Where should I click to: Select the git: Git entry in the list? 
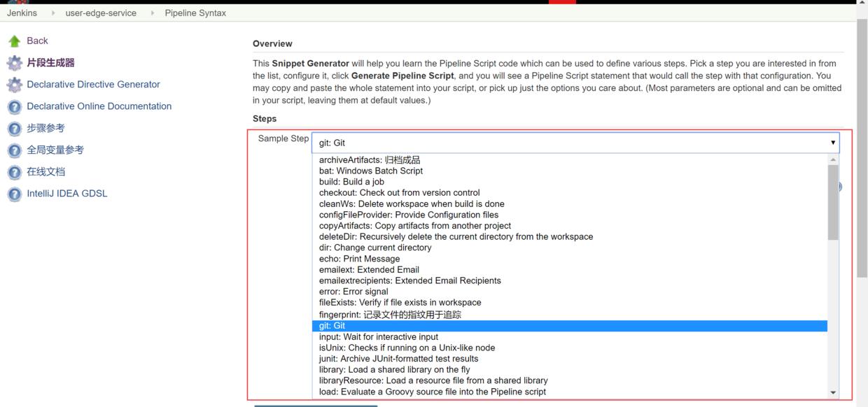coord(331,325)
